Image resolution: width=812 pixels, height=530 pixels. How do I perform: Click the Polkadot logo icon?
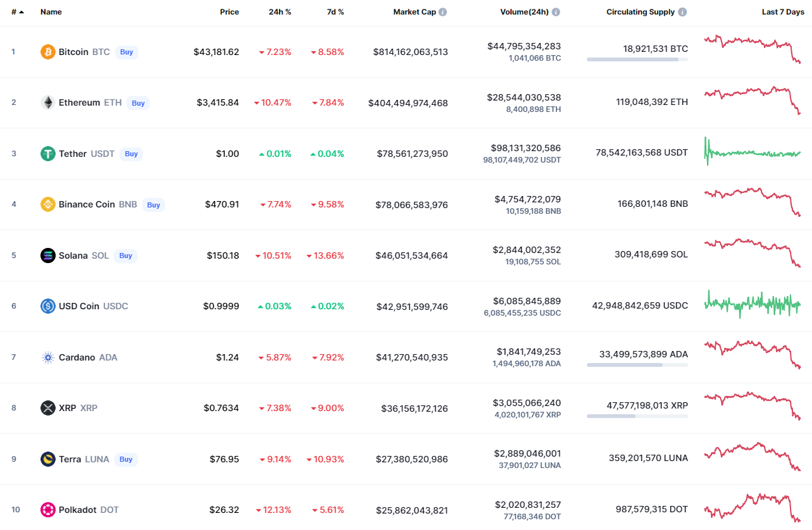(48, 510)
